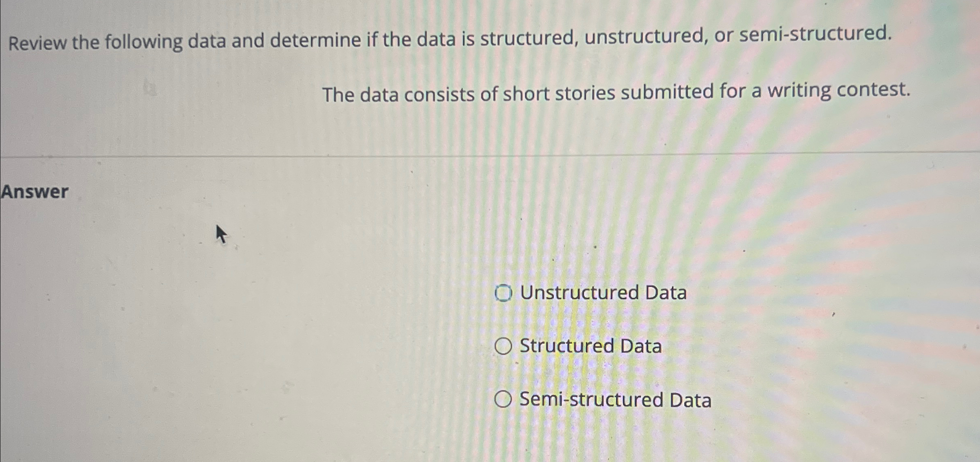Click the Structured Data label text
Viewport: 980px width, 462px height.
coord(591,347)
